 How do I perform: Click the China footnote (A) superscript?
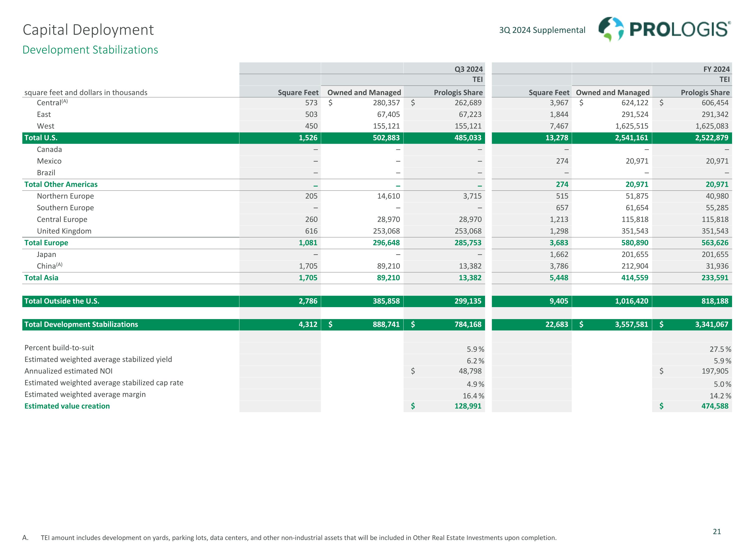click(59, 264)
